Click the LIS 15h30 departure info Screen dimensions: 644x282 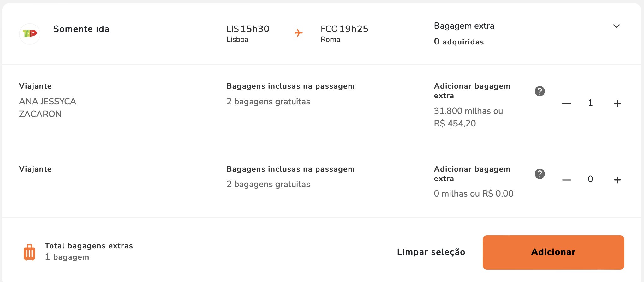[x=248, y=34]
